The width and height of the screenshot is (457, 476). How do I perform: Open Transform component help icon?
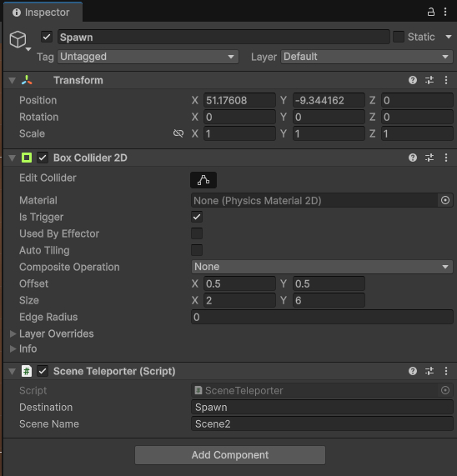pos(413,80)
